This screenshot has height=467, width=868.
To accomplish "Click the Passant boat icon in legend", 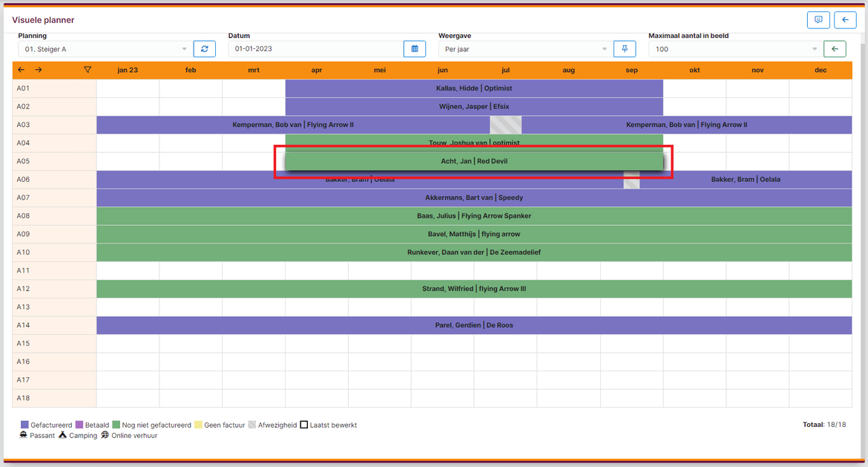I will pos(24,435).
